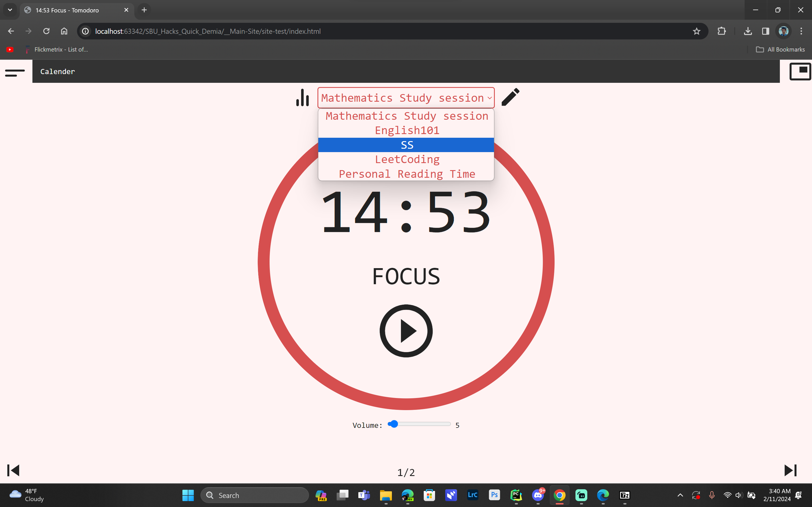Viewport: 812px width, 507px height.
Task: Choose English101 from the session list
Action: click(407, 130)
